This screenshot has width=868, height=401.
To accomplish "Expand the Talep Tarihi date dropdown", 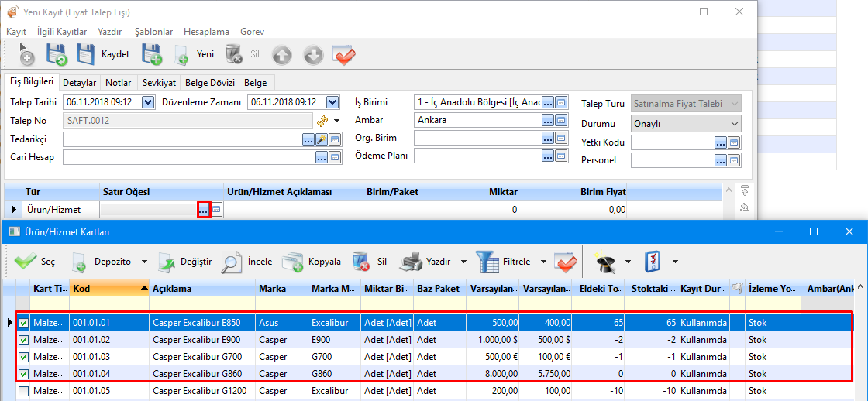I will tap(148, 102).
